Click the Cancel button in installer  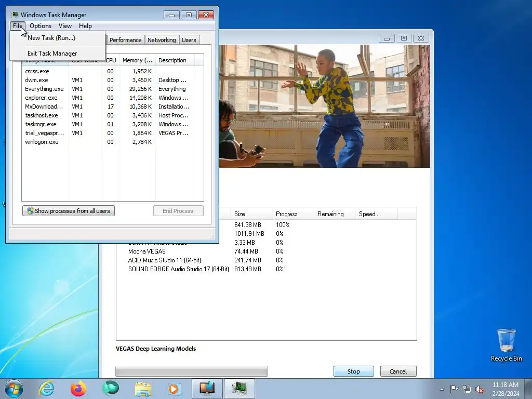point(398,371)
